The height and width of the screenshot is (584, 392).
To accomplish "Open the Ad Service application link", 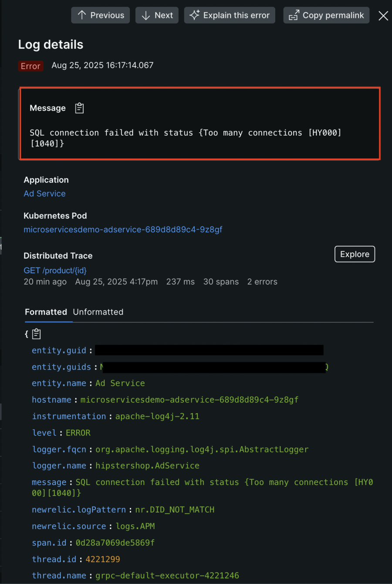I will point(44,194).
